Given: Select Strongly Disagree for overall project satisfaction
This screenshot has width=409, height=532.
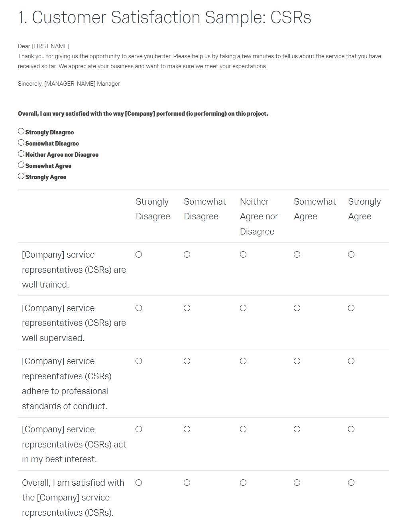Looking at the screenshot, I should click(21, 131).
